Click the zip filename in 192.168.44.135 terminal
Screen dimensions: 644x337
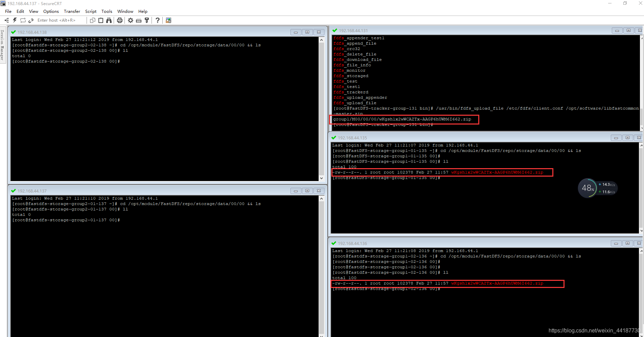497,172
